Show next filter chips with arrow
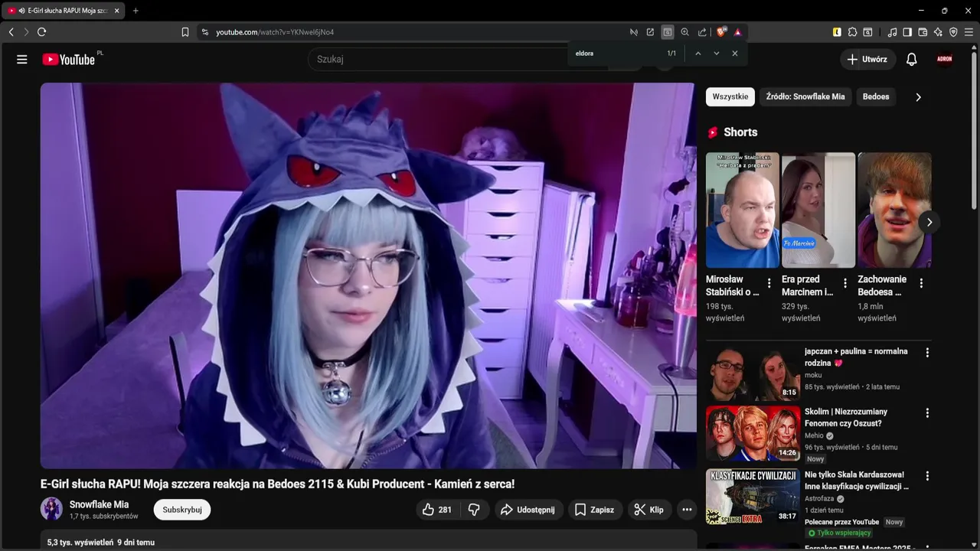 tap(918, 97)
